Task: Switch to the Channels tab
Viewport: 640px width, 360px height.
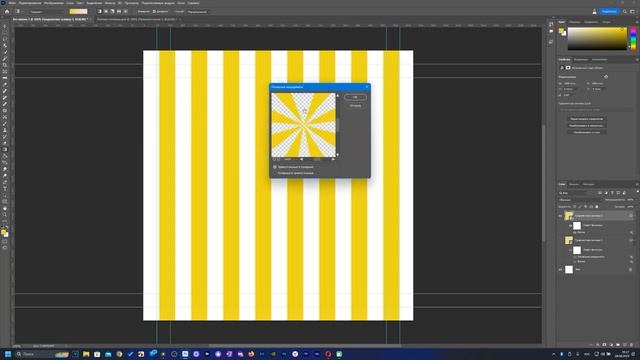Action: coord(574,184)
